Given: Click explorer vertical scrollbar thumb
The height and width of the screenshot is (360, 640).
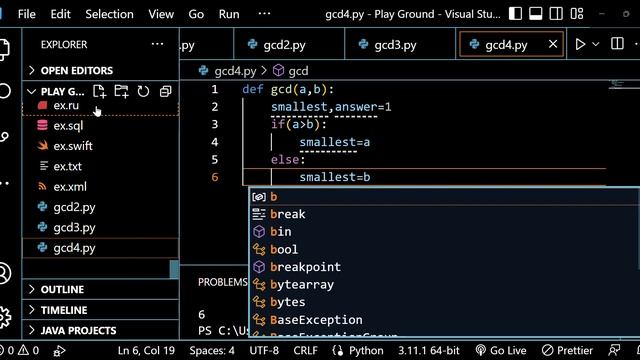Looking at the screenshot, I should [x=174, y=269].
